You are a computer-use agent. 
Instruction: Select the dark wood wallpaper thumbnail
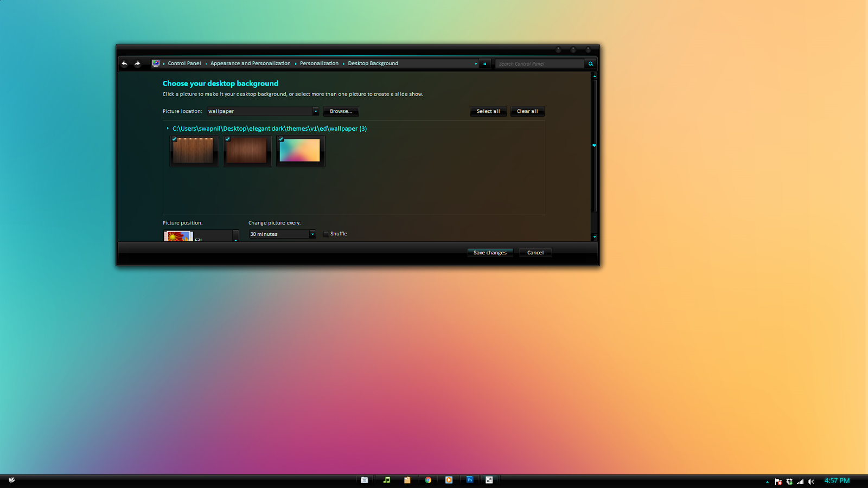(x=246, y=150)
